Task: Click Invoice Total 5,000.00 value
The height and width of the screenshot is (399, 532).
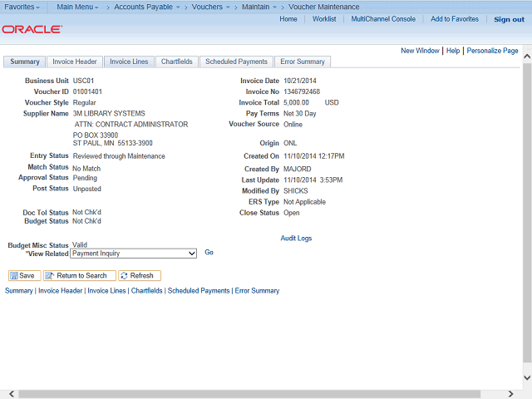Action: coord(296,102)
